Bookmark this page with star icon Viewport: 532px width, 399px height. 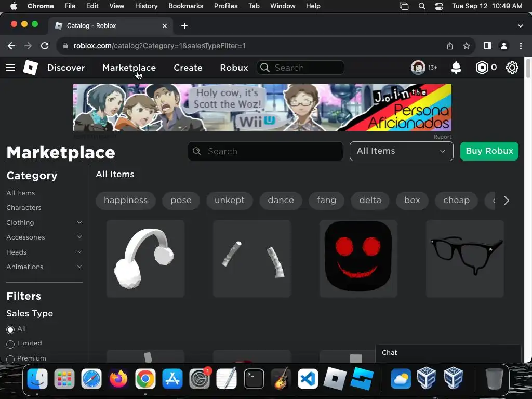[x=467, y=46]
